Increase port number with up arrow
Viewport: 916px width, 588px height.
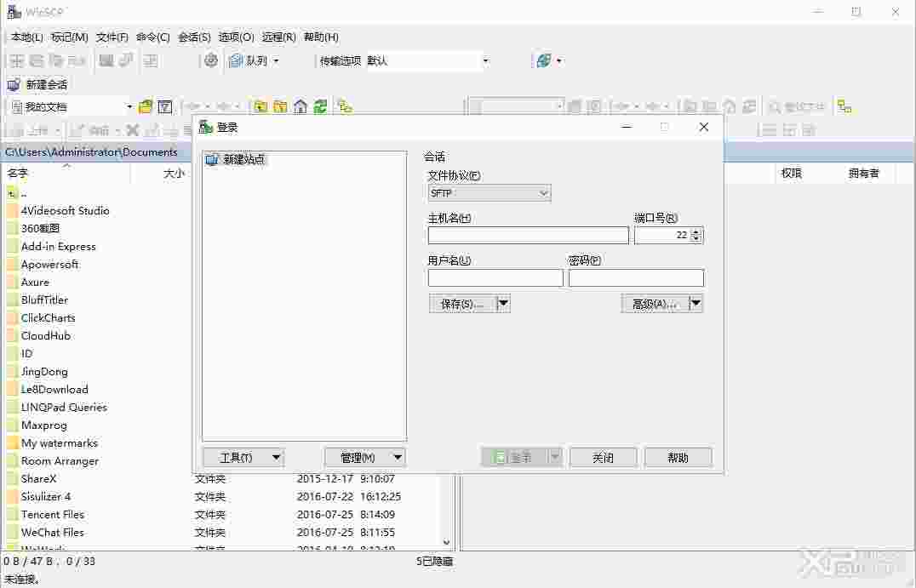696,231
